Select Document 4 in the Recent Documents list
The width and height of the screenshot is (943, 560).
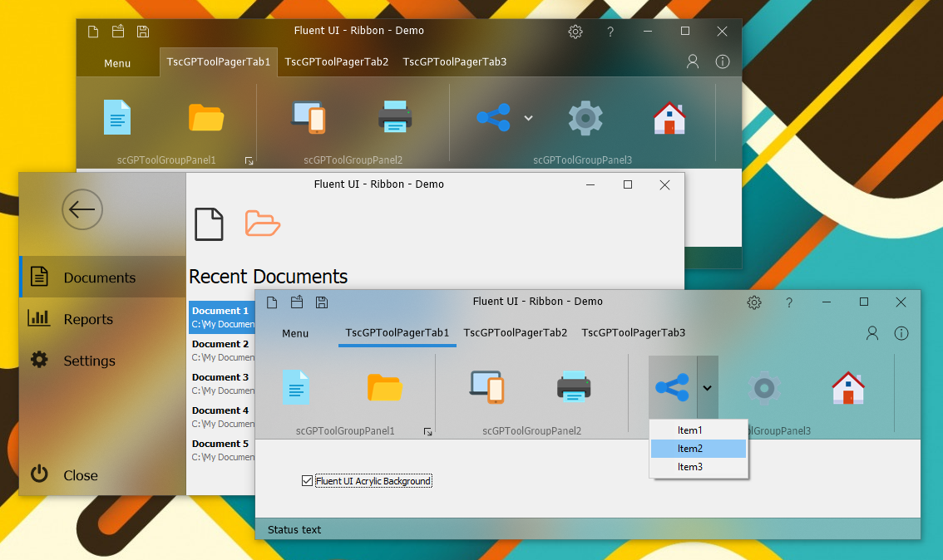pyautogui.click(x=223, y=416)
